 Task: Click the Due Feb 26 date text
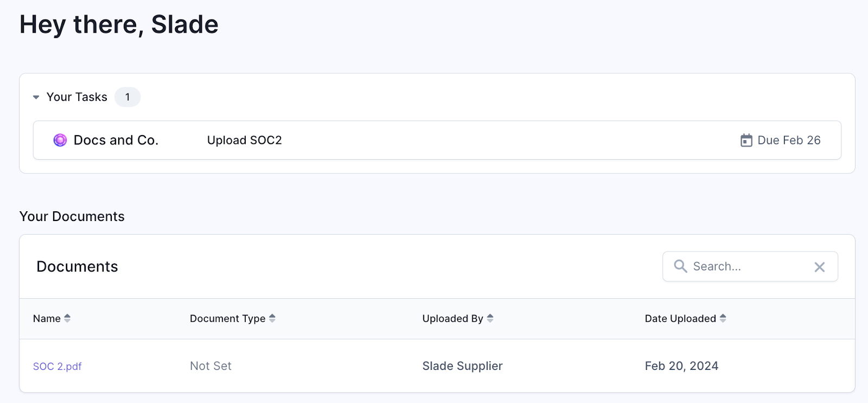(x=789, y=140)
